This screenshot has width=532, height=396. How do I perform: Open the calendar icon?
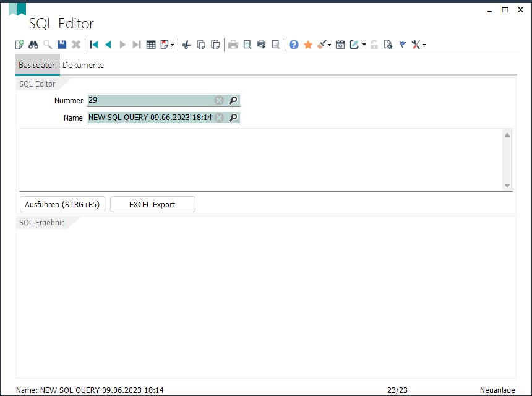(x=340, y=45)
